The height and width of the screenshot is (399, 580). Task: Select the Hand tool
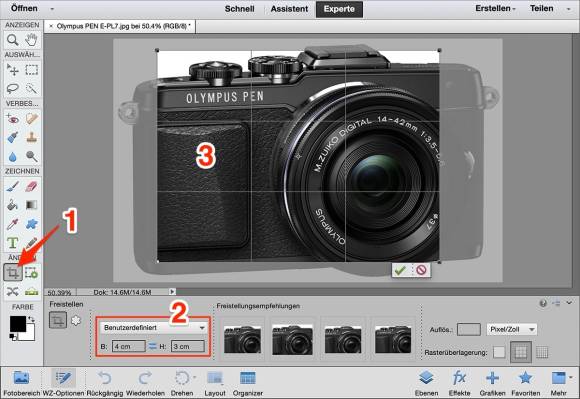tap(32, 40)
